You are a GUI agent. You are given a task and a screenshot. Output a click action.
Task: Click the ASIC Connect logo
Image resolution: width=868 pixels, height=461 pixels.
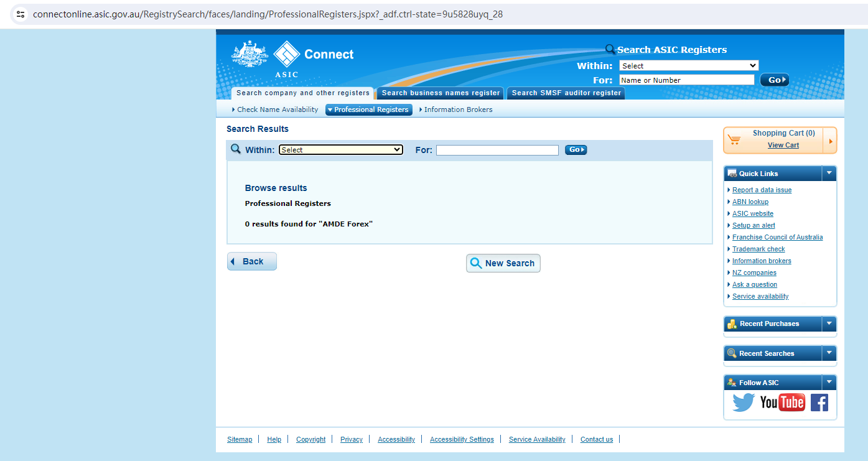click(x=292, y=59)
